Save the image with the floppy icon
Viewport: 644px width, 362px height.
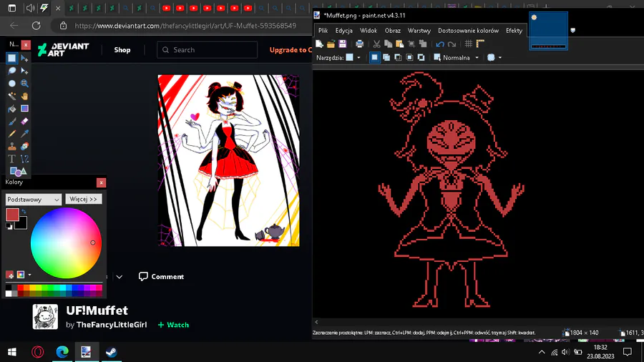343,44
